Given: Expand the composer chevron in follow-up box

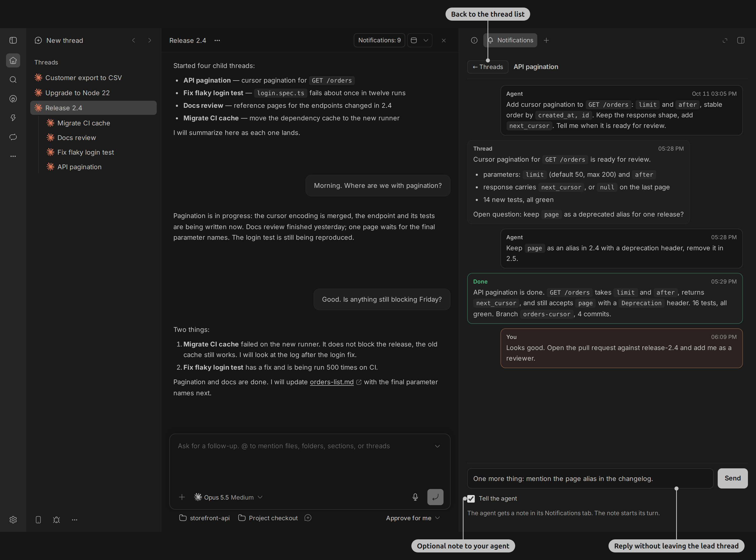Looking at the screenshot, I should (x=437, y=446).
